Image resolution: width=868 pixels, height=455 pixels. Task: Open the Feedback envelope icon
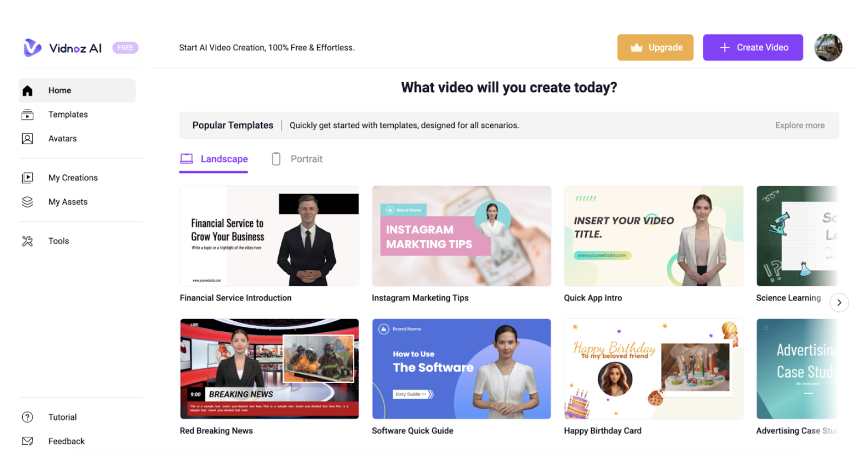28,441
